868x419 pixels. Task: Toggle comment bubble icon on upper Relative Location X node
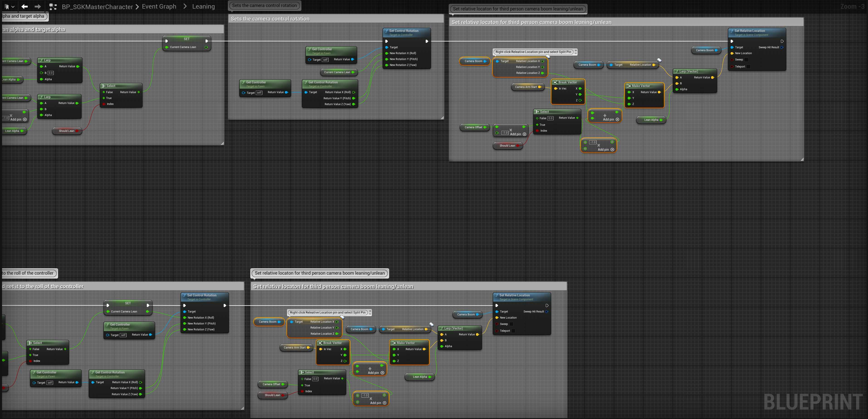(x=548, y=57)
